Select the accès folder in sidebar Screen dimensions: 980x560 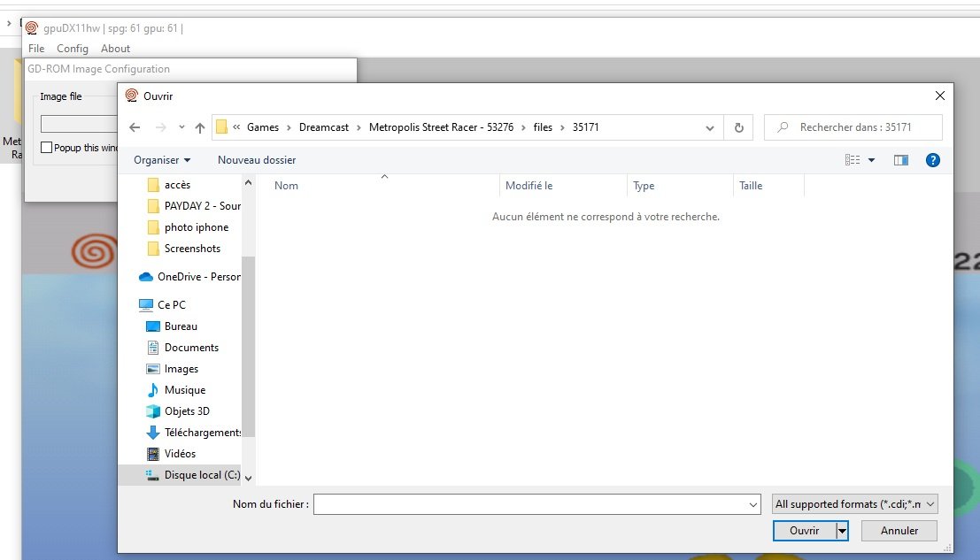(x=178, y=185)
